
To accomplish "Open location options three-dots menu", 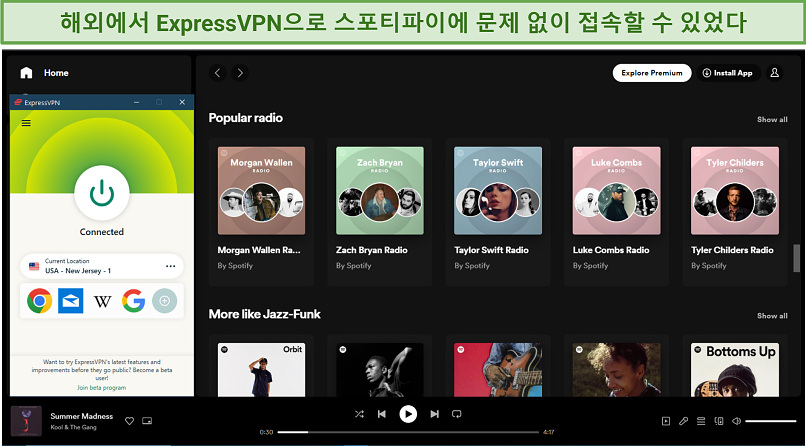I will click(x=171, y=266).
